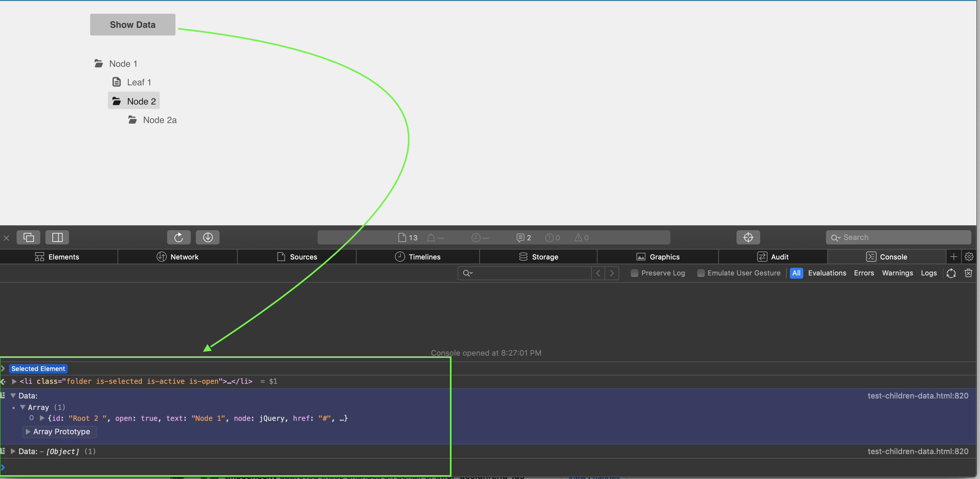Screen dimensions: 980x479
Task: Expand the Array Prototype entry
Action: 28,431
